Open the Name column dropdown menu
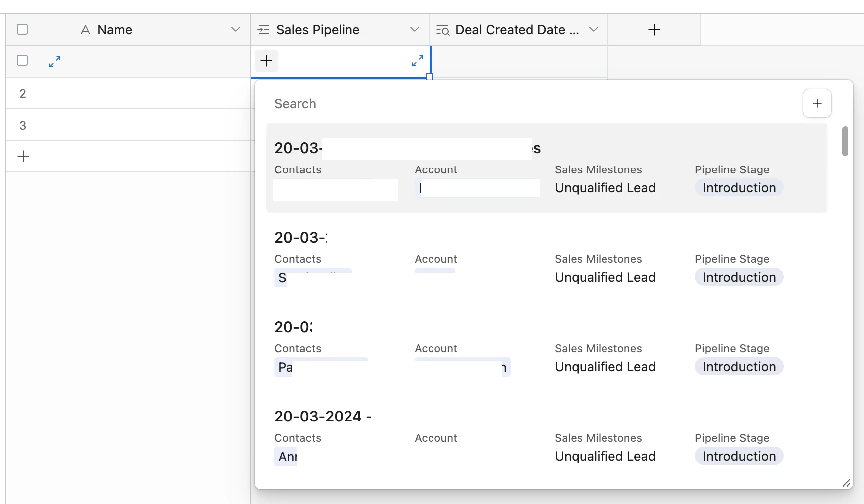Viewport: 864px width, 504px height. coord(236,30)
